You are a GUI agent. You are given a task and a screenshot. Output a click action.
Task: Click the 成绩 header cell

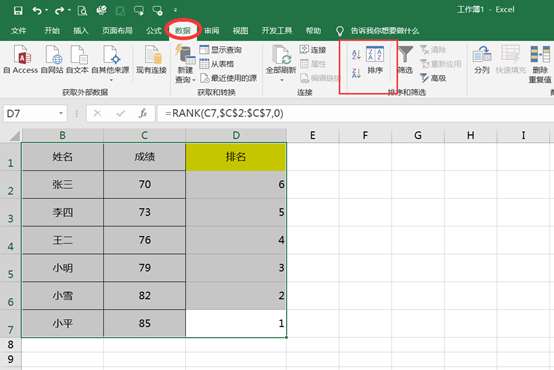145,157
